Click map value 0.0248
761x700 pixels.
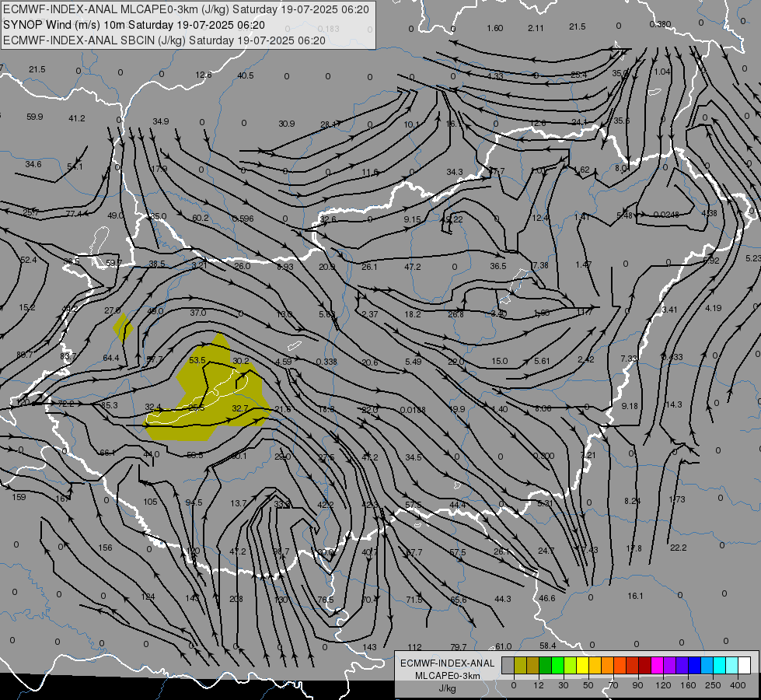[666, 214]
